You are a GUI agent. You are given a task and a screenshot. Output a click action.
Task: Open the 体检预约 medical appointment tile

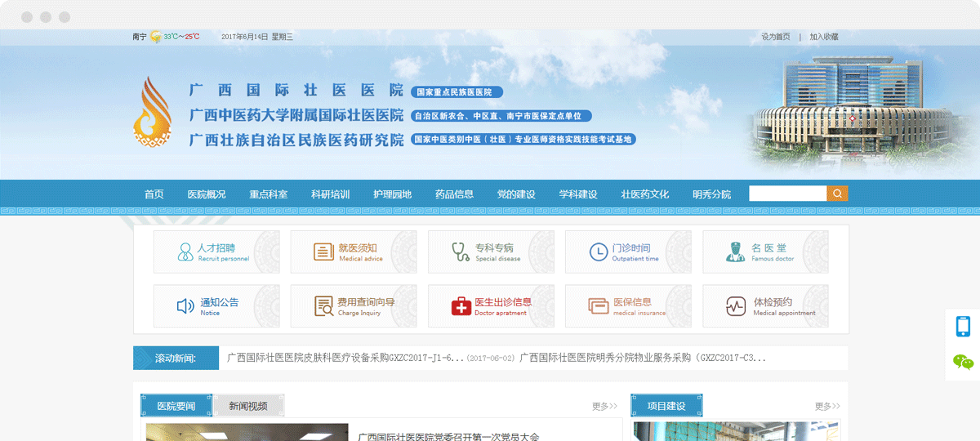click(765, 306)
